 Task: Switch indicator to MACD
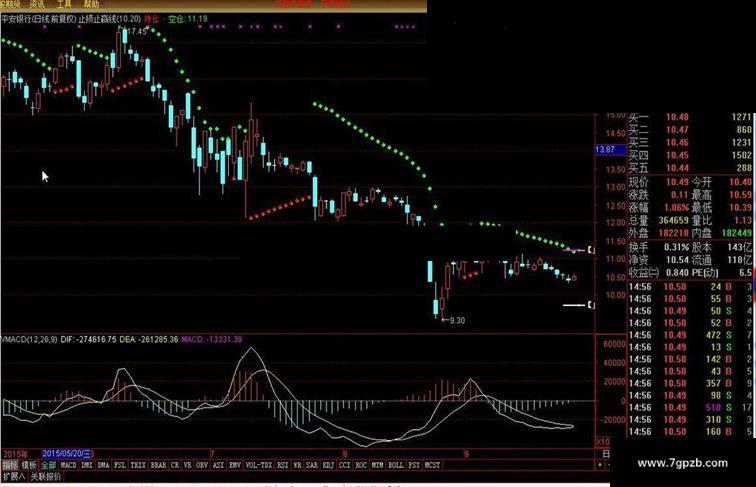pos(68,465)
